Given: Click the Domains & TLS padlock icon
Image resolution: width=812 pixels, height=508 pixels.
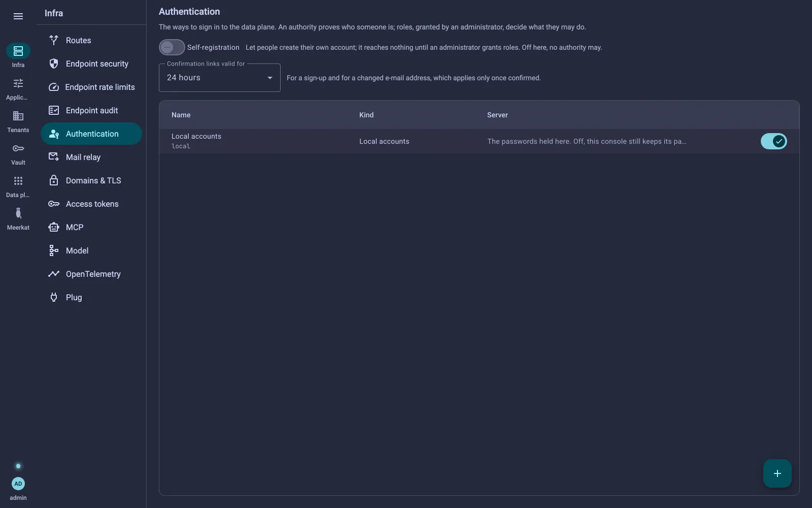Looking at the screenshot, I should (x=54, y=180).
